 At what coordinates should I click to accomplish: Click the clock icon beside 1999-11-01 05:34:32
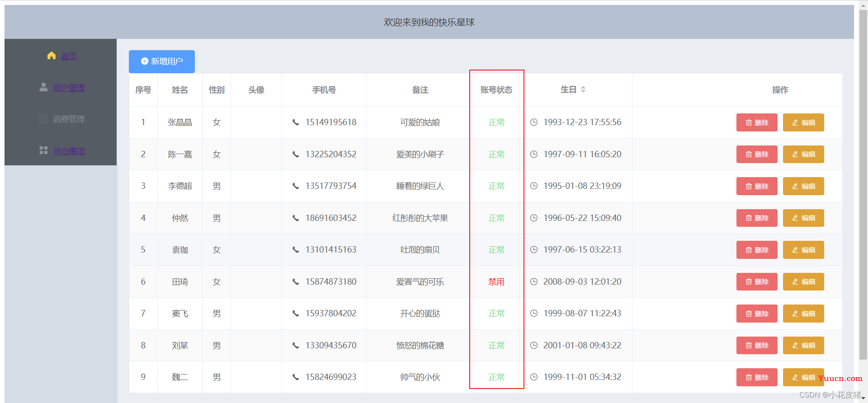coord(534,377)
